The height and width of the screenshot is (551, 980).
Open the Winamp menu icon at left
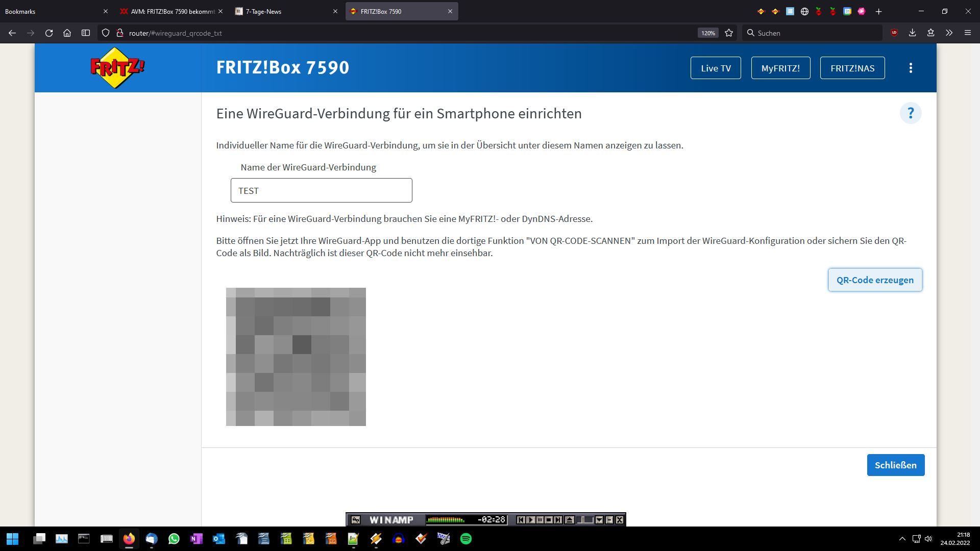pos(356,520)
